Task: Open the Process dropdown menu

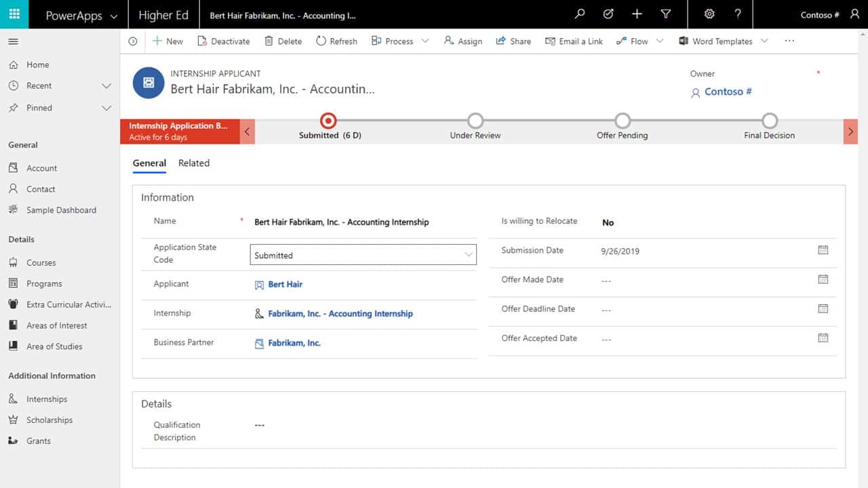Action: coord(425,41)
